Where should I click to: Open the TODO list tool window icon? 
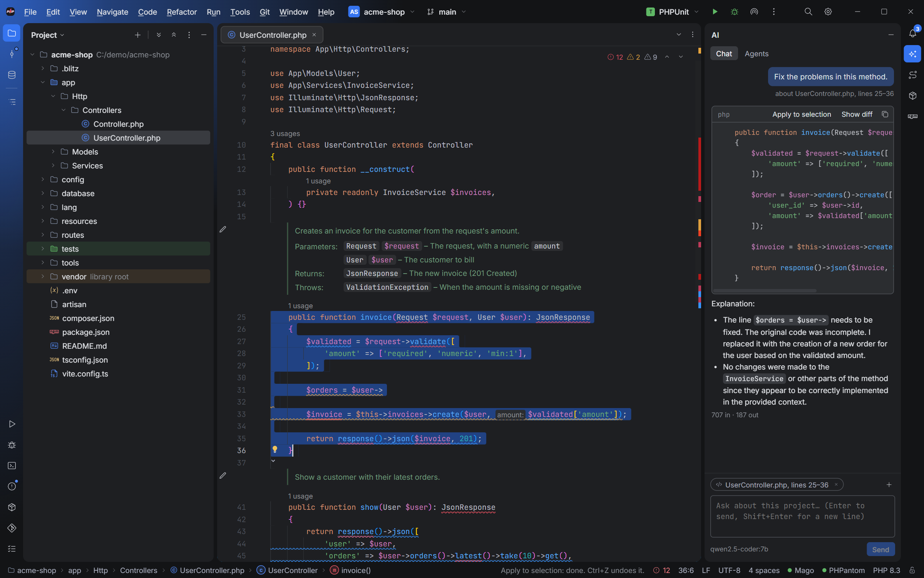12,549
